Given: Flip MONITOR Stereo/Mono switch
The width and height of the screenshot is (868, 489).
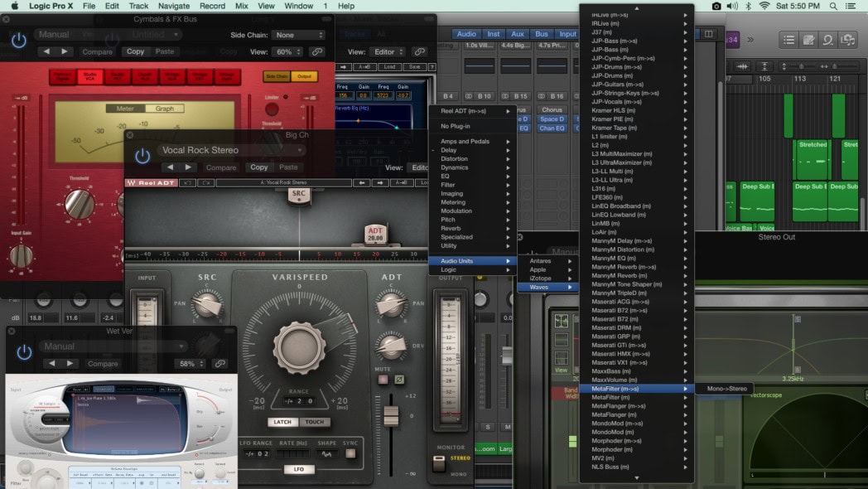Looking at the screenshot, I should tap(439, 463).
